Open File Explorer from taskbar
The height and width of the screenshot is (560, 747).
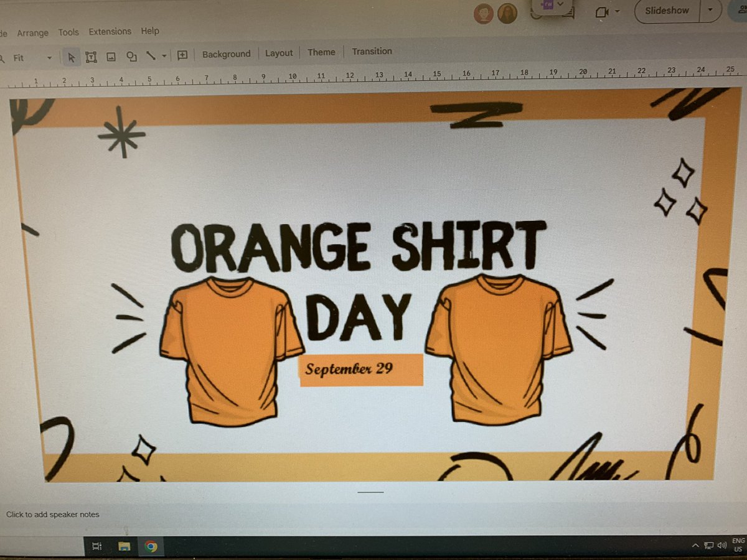coord(124,546)
